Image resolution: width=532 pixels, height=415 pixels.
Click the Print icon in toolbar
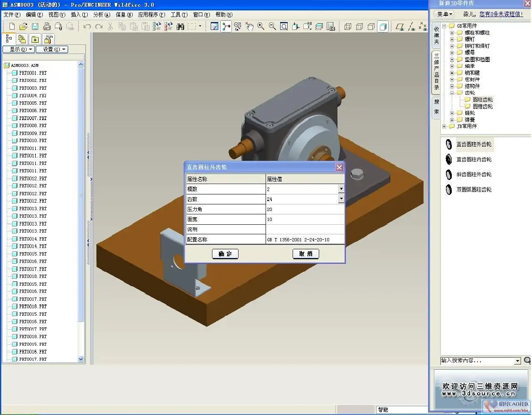pos(47,27)
